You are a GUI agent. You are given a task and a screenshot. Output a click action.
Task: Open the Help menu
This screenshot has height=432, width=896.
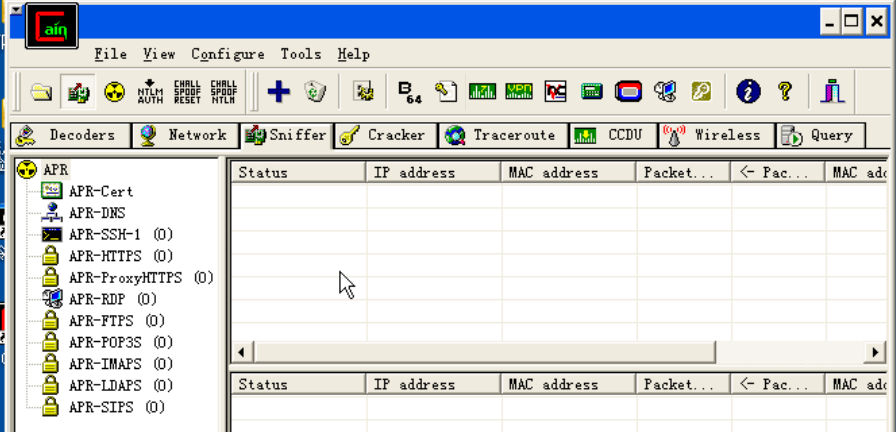tap(354, 54)
